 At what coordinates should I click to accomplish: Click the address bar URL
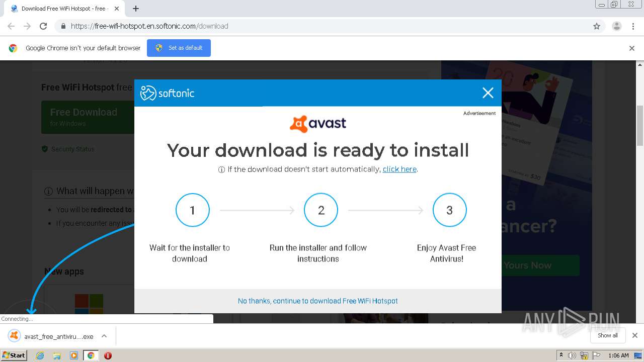[149, 26]
